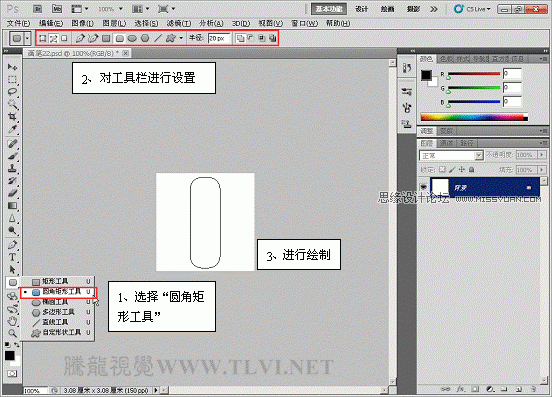Click the foreground color swatch in the Color panel

point(426,75)
